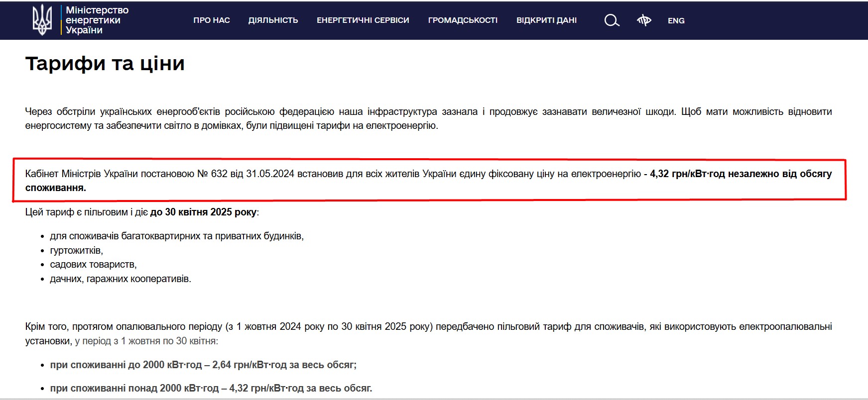Click the paragraph starting Через обстріли українських

pos(428,118)
